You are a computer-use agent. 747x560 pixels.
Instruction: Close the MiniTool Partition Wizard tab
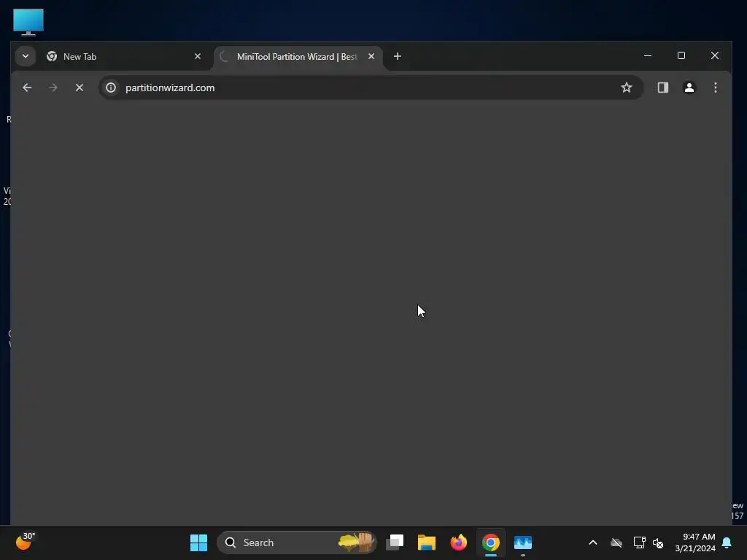coord(371,56)
